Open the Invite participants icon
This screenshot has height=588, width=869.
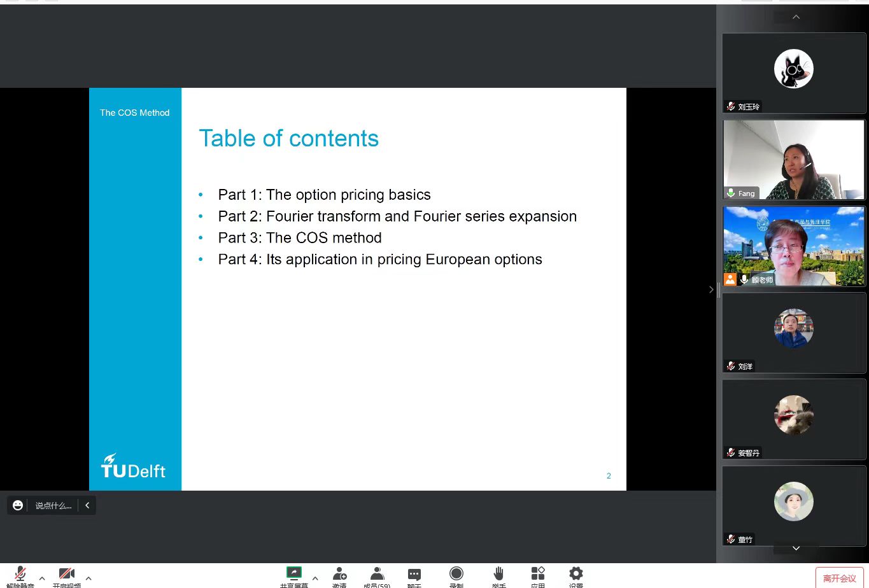[339, 575]
